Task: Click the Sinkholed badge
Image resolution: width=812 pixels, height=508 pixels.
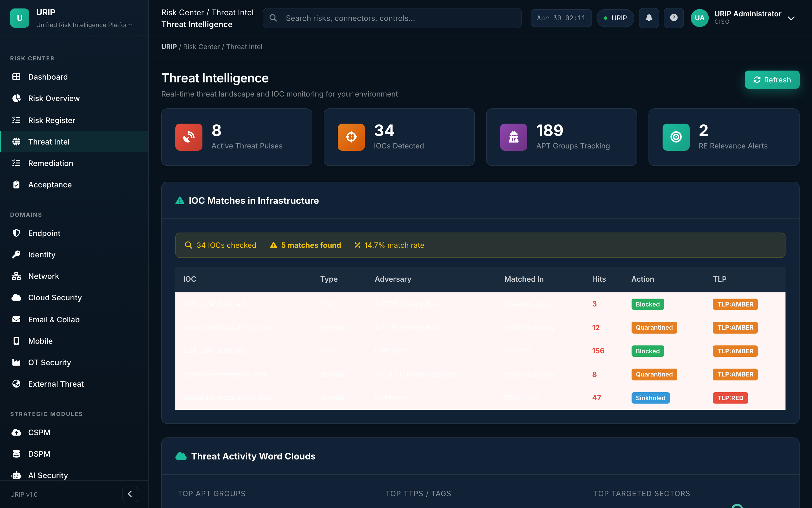Action: click(x=651, y=398)
